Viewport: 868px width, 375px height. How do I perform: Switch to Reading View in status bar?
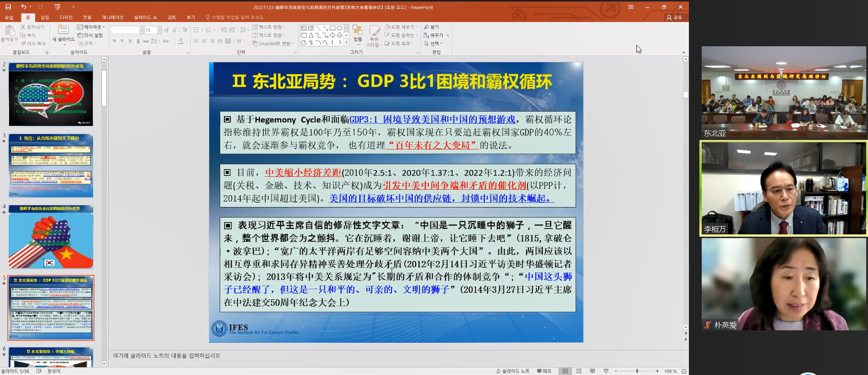[592, 371]
